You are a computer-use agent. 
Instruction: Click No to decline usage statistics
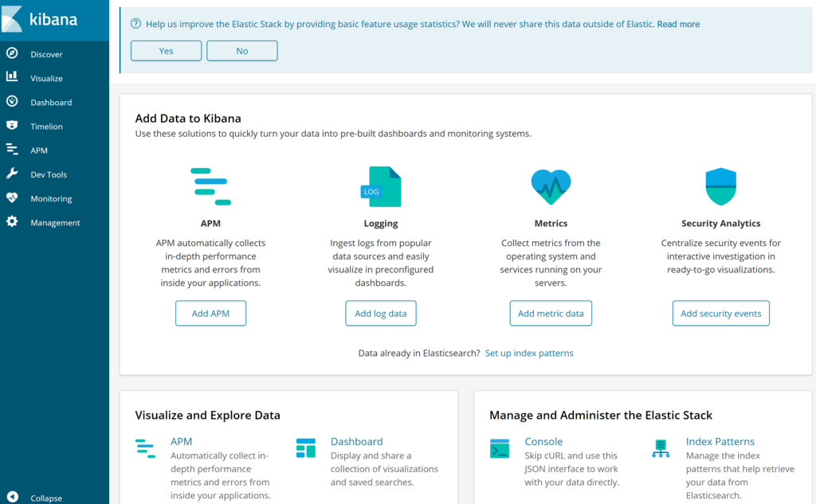pyautogui.click(x=242, y=50)
